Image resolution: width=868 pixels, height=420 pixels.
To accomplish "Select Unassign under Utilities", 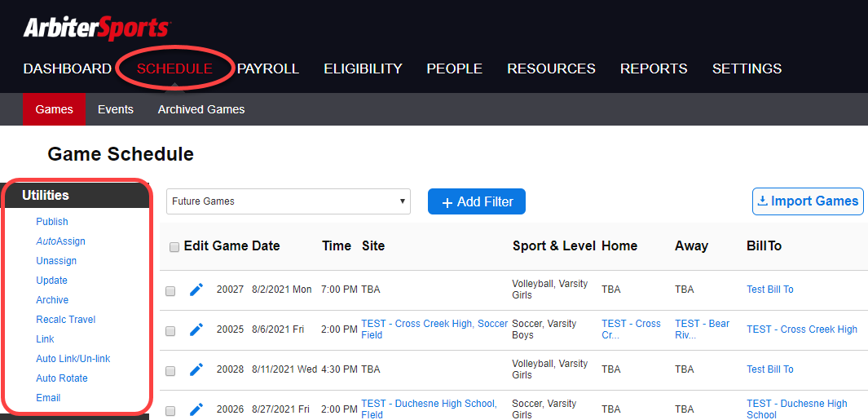I will click(56, 260).
